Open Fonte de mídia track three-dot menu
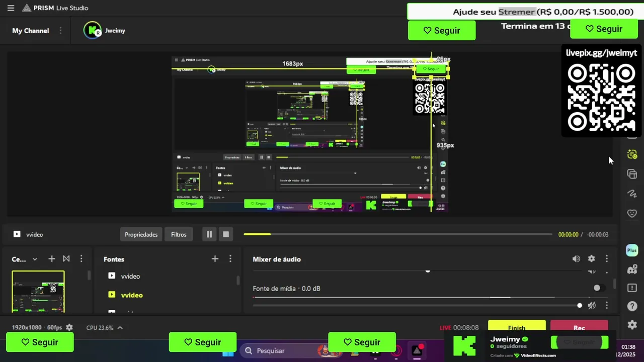 607,305
